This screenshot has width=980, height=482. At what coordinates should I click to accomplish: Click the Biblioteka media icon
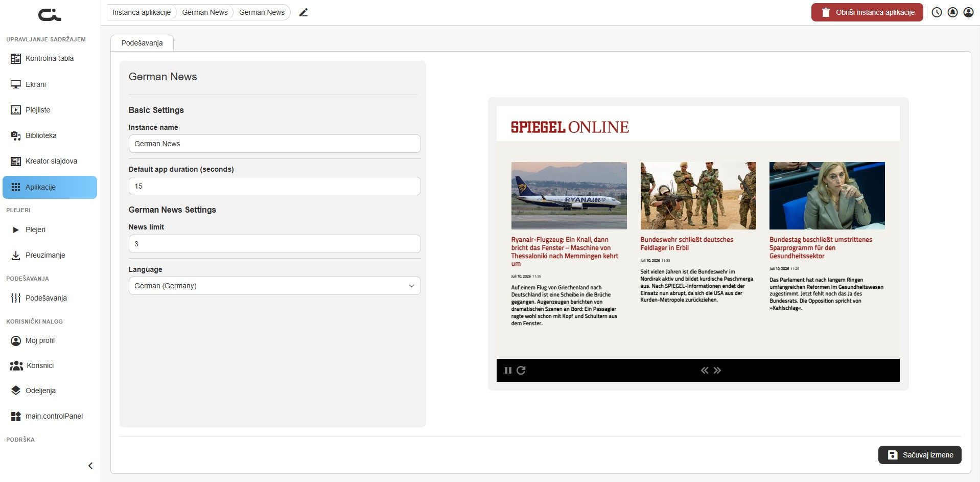pos(16,135)
